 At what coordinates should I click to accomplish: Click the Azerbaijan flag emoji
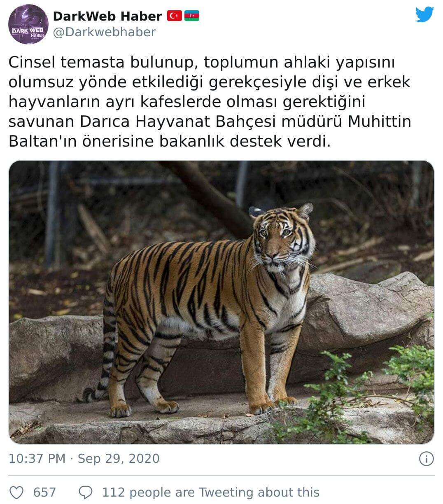192,16
